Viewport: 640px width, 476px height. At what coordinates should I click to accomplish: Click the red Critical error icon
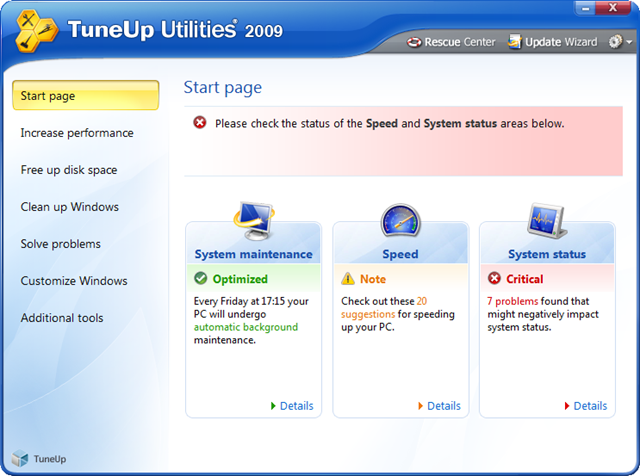tap(494, 279)
